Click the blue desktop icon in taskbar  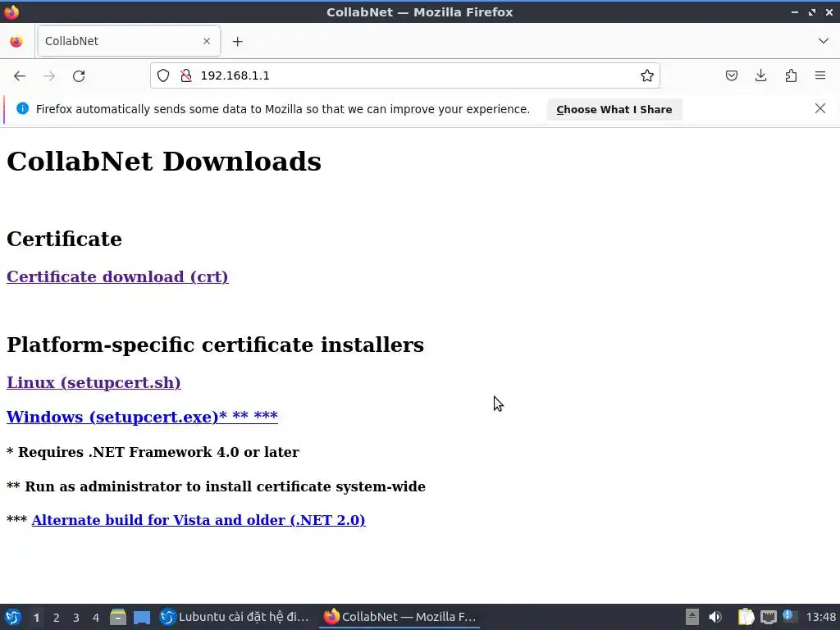(141, 617)
